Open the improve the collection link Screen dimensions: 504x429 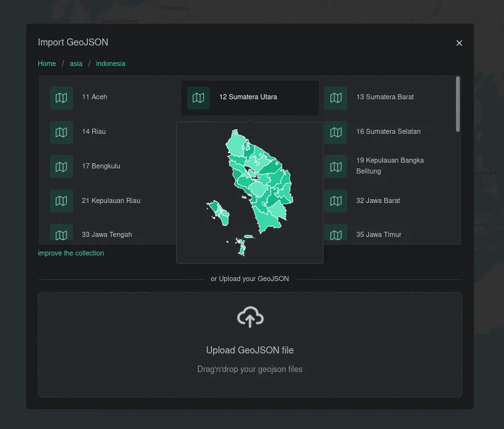pyautogui.click(x=70, y=253)
